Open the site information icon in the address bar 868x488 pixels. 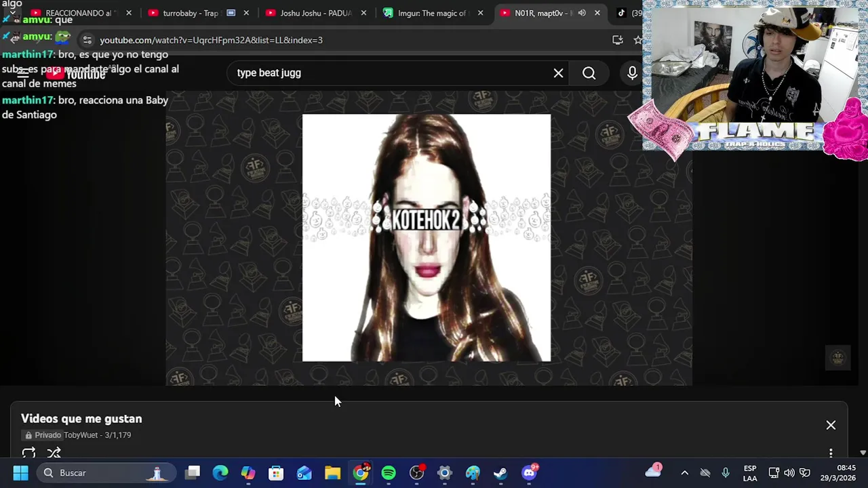[87, 40]
